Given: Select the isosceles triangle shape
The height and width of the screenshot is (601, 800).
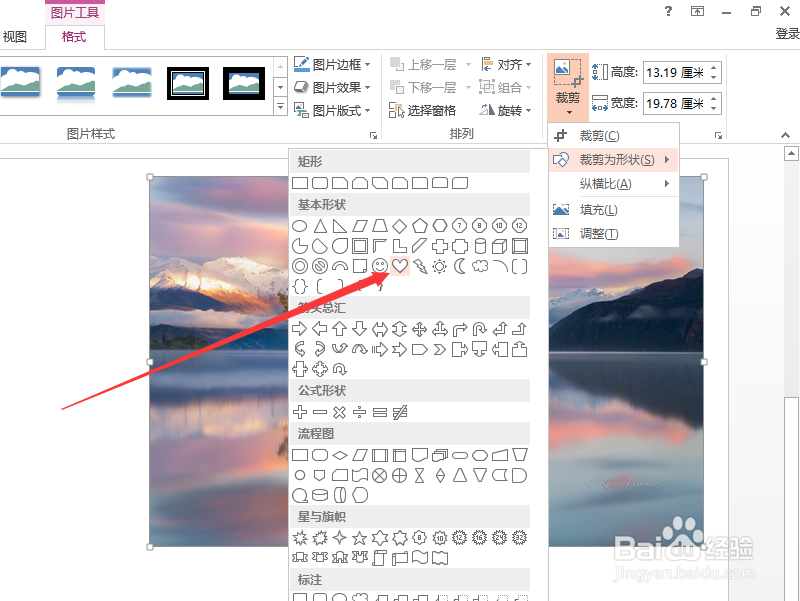Looking at the screenshot, I should [x=320, y=226].
